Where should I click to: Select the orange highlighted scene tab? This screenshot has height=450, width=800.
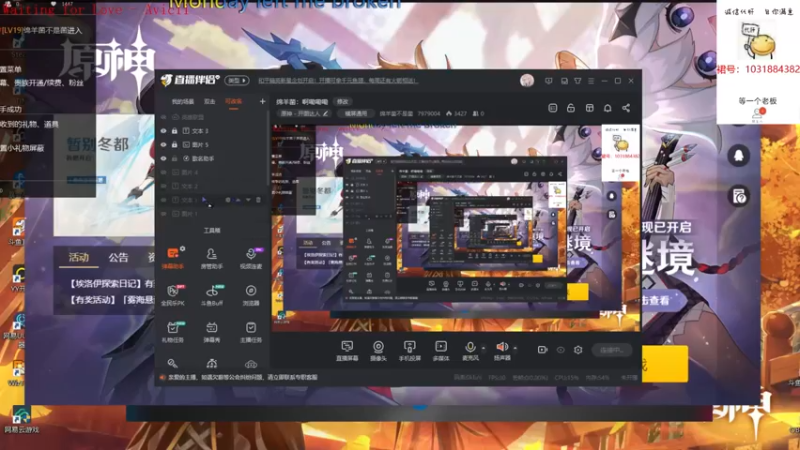(x=234, y=102)
